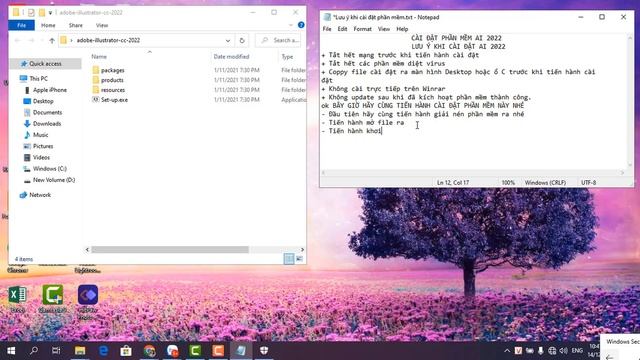This screenshot has width=640, height=360.
Task: Click the volume icon in system tray
Action: coord(564,351)
